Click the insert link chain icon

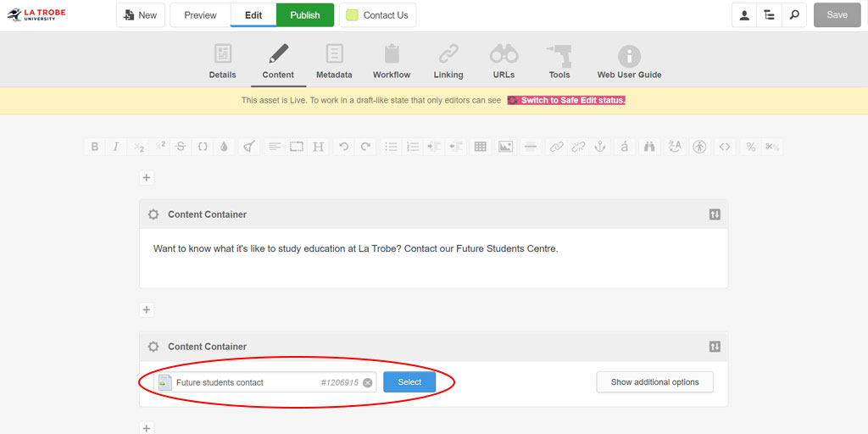[x=556, y=147]
